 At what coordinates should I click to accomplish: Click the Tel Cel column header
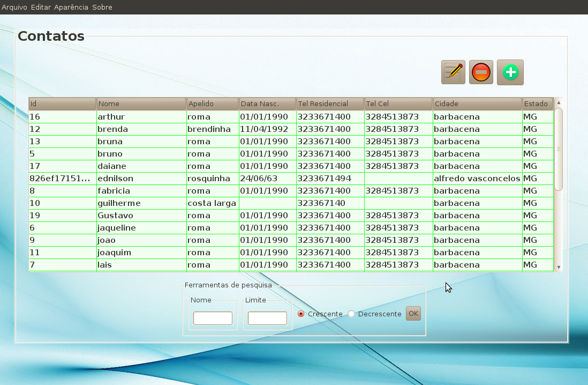coord(398,103)
